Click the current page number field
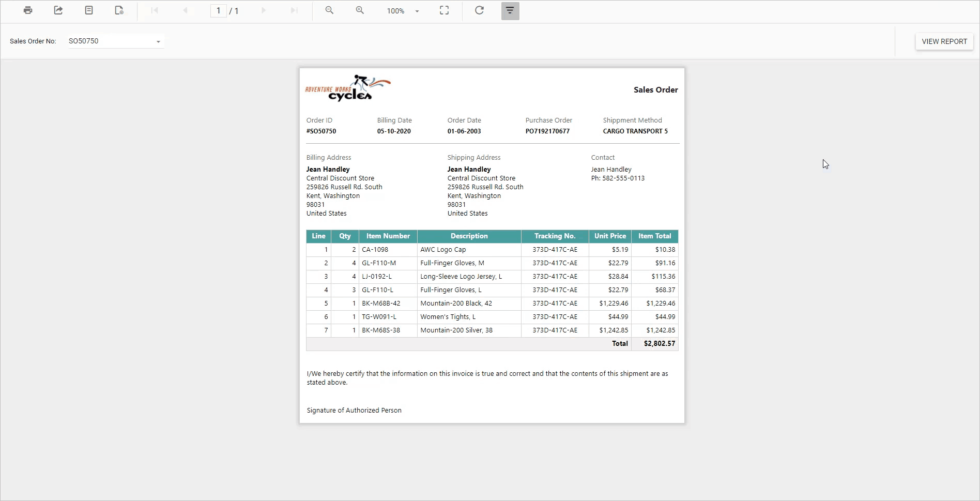The height and width of the screenshot is (501, 980). point(219,11)
